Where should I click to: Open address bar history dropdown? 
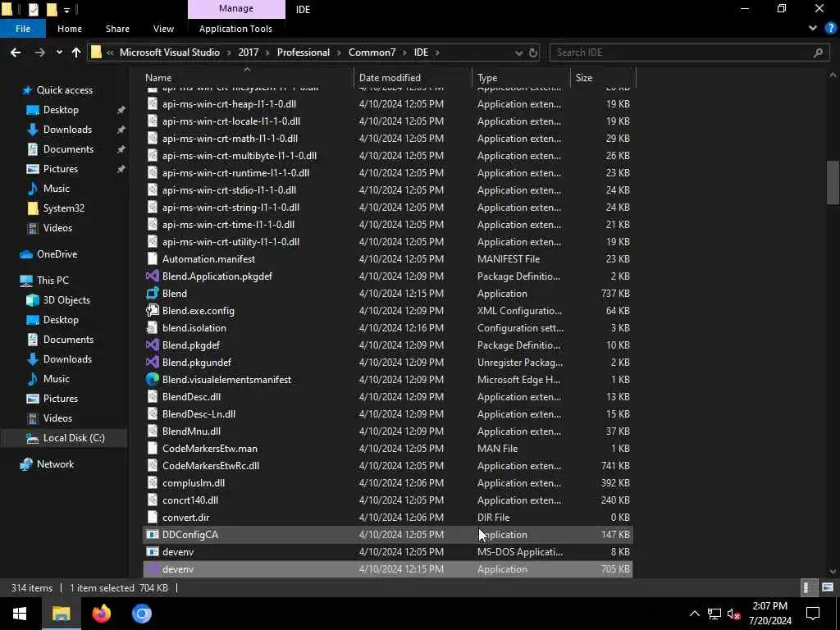518,52
